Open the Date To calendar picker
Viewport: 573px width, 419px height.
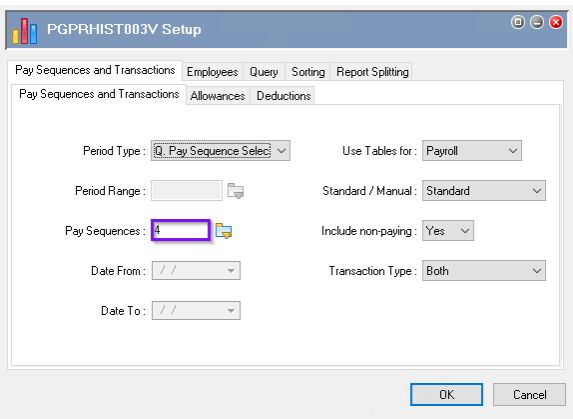(231, 311)
